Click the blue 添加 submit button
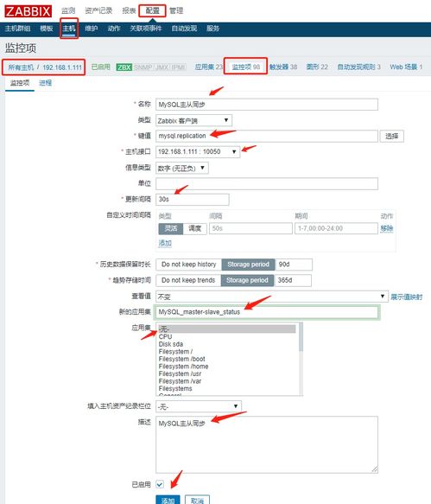This screenshot has height=504, width=431. click(x=168, y=500)
